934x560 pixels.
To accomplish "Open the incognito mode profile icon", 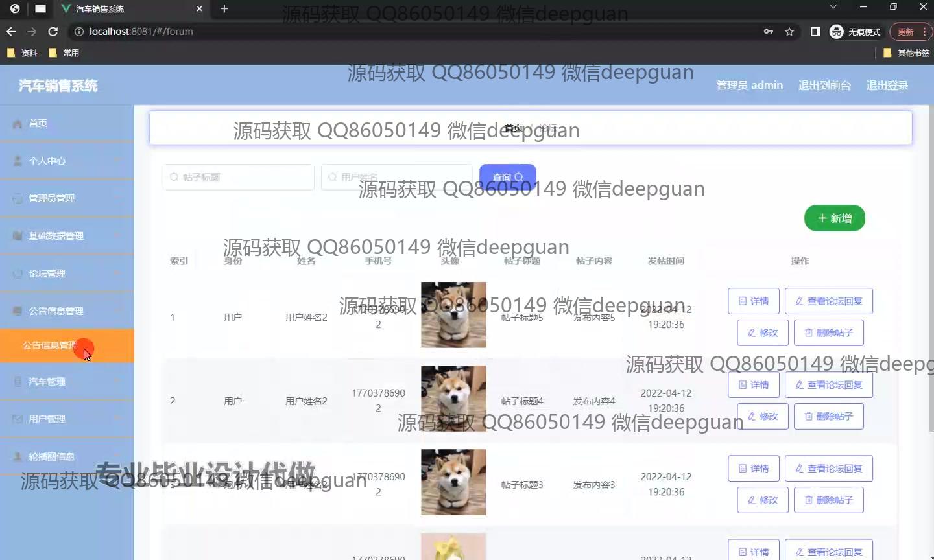I will (x=856, y=32).
